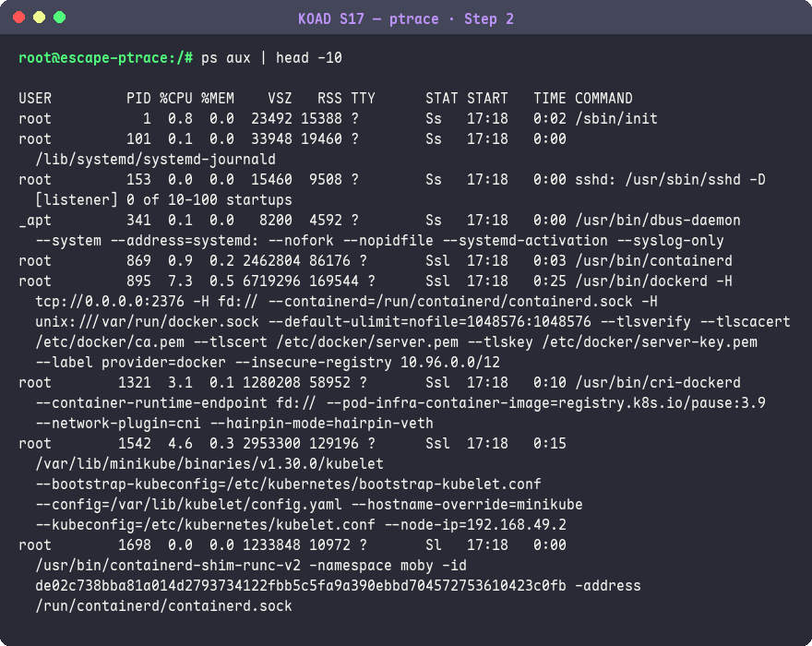Image resolution: width=812 pixels, height=646 pixels.
Task: Click the window title 'KOAD S17 — ptrace · Step 2'
Action: (x=406, y=19)
